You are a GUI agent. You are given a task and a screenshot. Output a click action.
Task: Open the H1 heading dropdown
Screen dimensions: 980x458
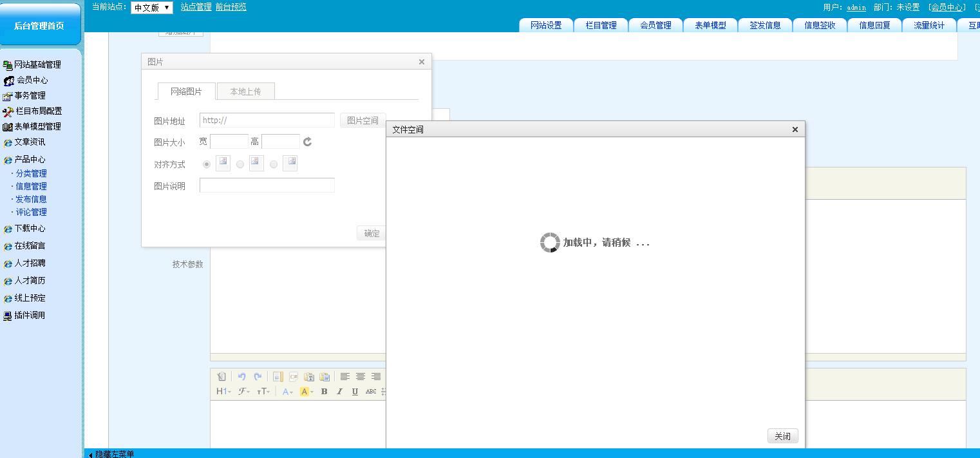point(223,392)
